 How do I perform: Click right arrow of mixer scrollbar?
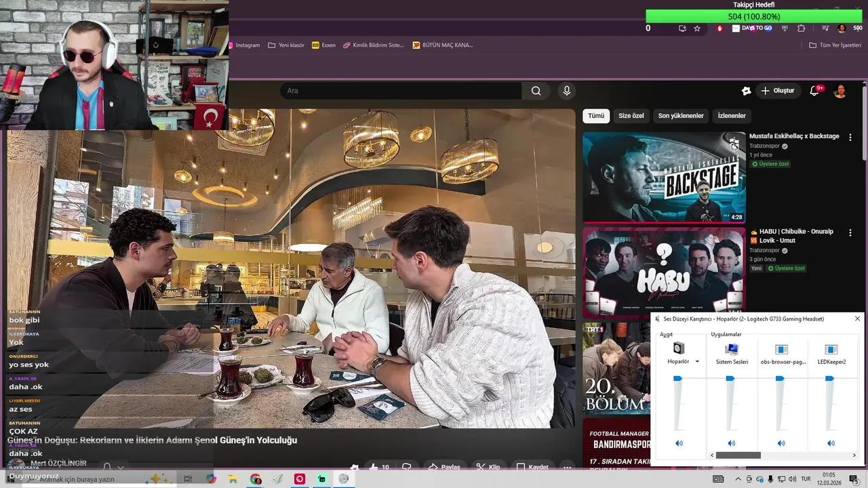(x=854, y=455)
